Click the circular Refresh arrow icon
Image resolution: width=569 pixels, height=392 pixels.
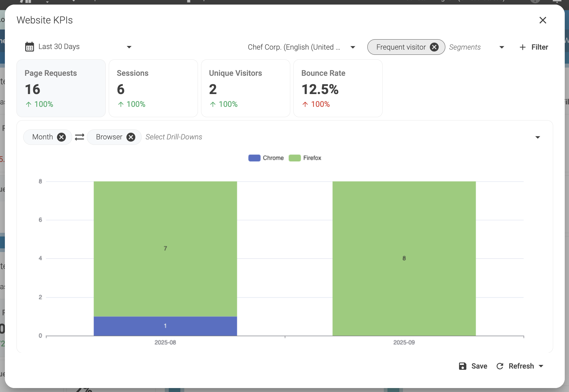(x=500, y=366)
